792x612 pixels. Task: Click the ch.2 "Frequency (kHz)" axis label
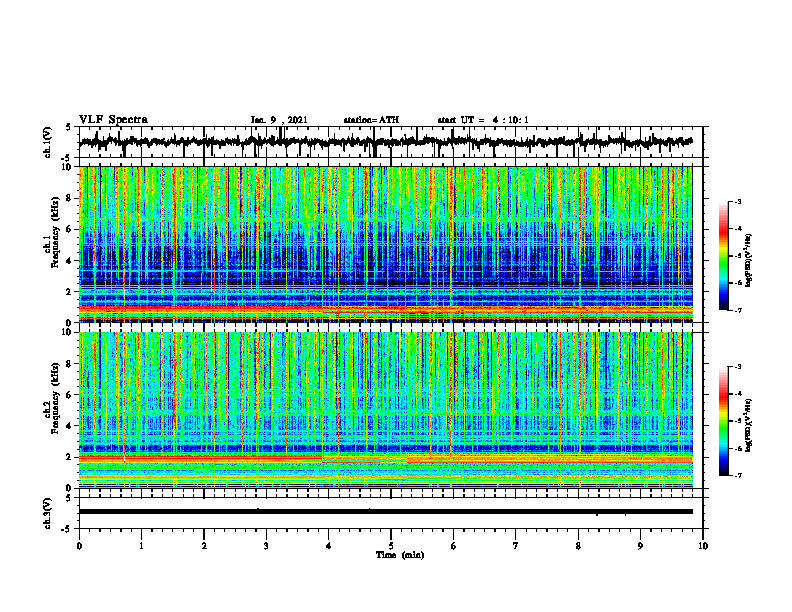(x=55, y=398)
